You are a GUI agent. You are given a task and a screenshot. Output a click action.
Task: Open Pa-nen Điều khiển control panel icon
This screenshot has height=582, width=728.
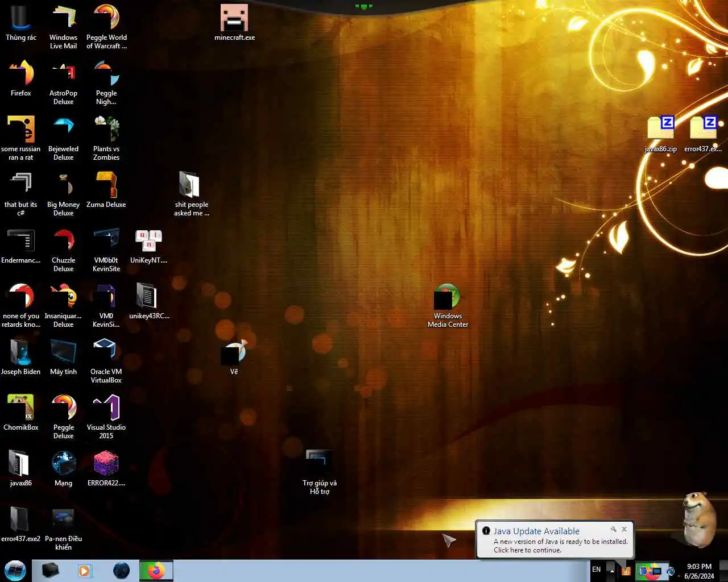63,528
